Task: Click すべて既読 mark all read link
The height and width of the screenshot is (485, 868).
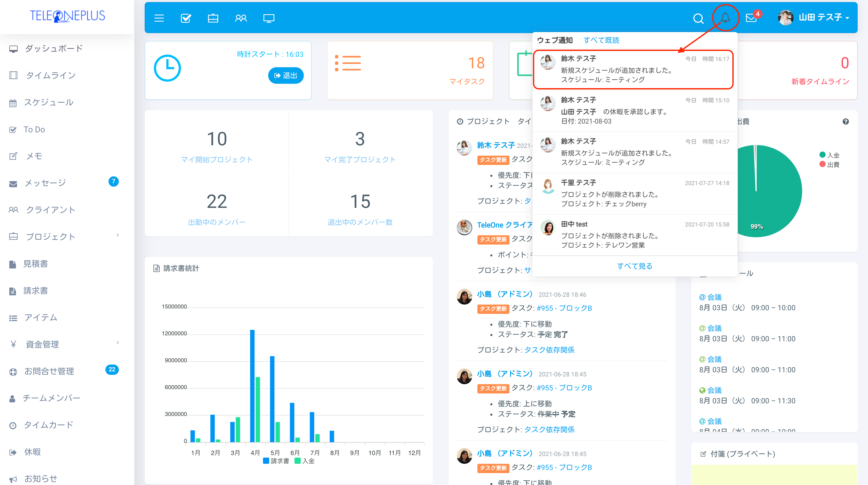Action: [x=601, y=40]
